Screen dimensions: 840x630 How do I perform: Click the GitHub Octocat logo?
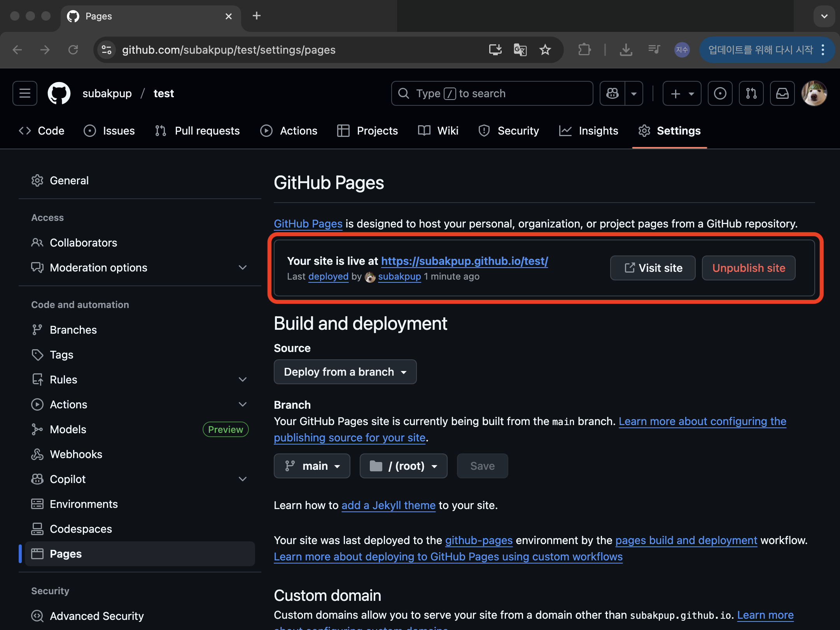pyautogui.click(x=59, y=93)
